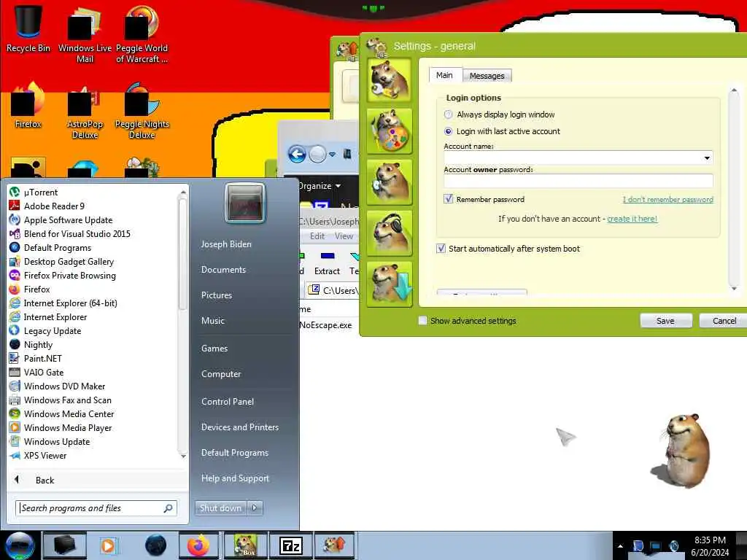Image resolution: width=747 pixels, height=560 pixels.
Task: Click I don't remember password link
Action: [668, 200]
